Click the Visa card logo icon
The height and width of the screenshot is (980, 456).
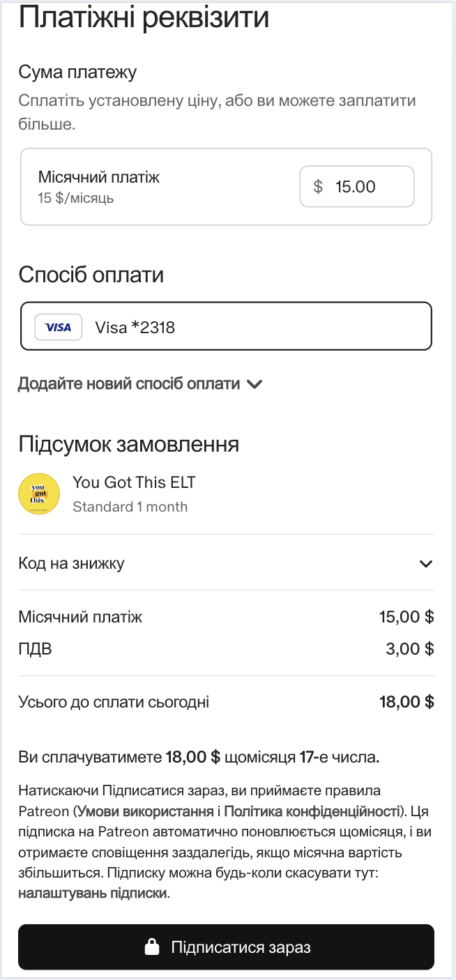tap(58, 327)
